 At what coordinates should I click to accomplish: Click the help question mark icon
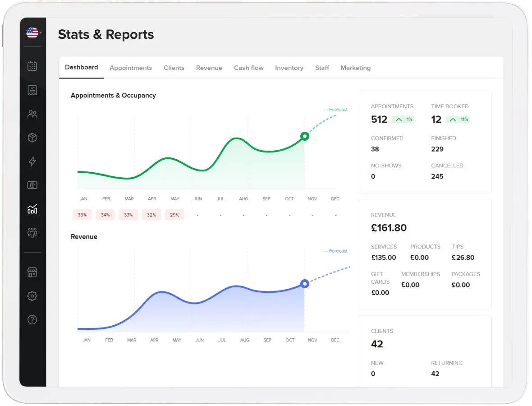pyautogui.click(x=32, y=320)
